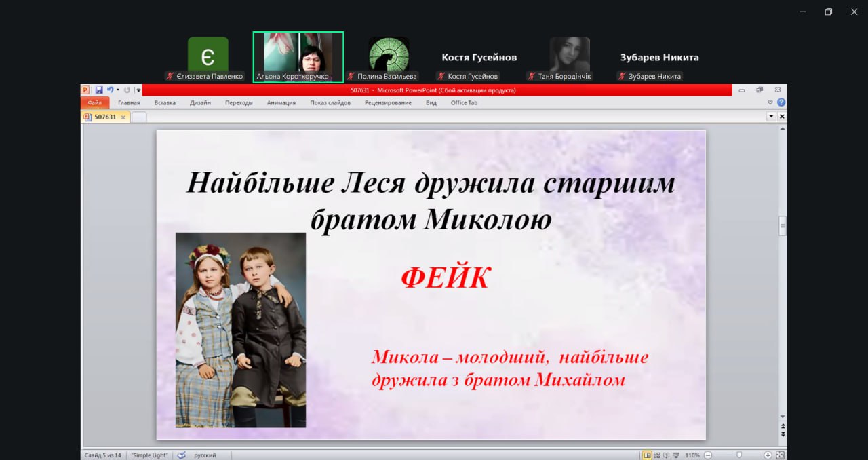
Task: Click the Undo arrow icon
Action: [x=109, y=90]
